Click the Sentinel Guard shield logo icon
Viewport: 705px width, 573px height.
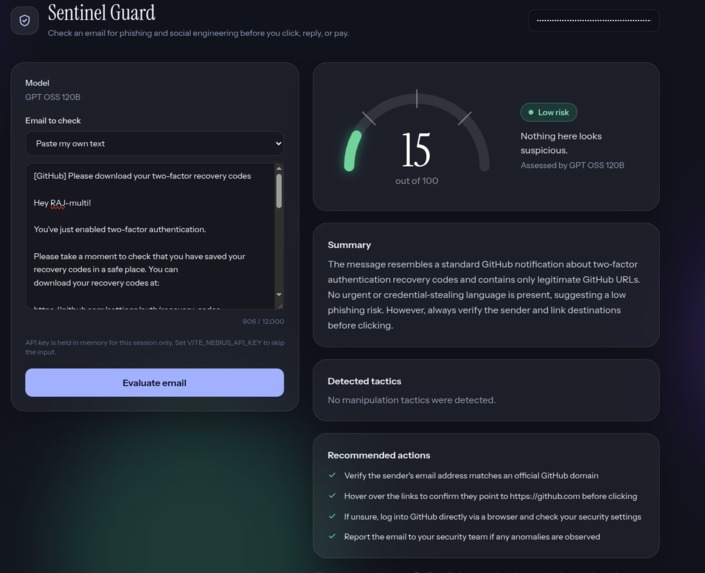[25, 20]
